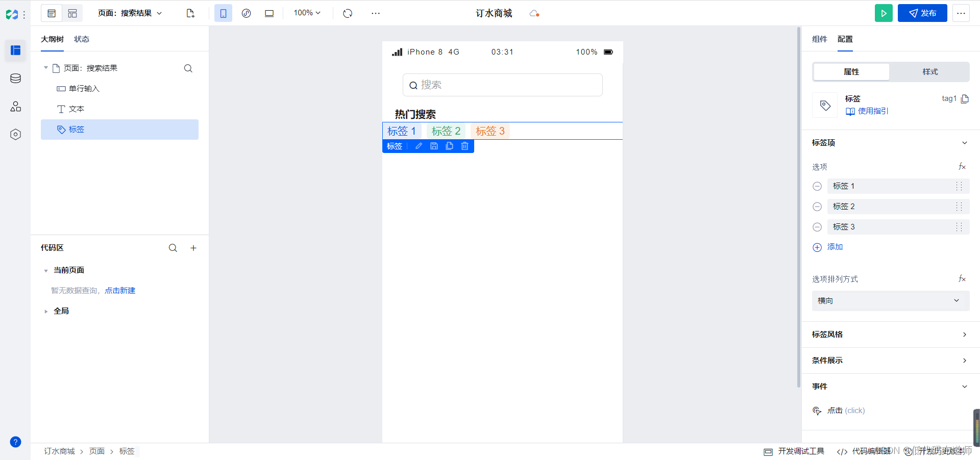Screen dimensions: 980x460
Task: Select the desktop PC preview device
Action: click(x=269, y=13)
